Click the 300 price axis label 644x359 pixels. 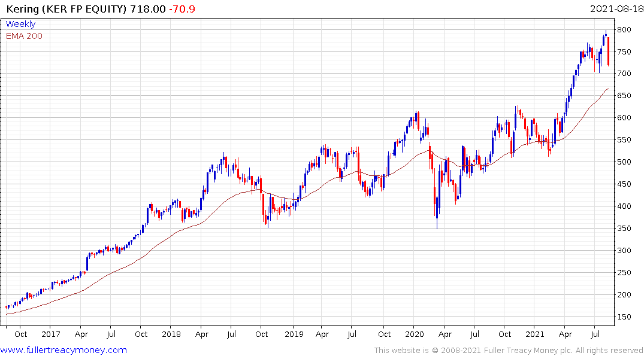[x=624, y=251]
